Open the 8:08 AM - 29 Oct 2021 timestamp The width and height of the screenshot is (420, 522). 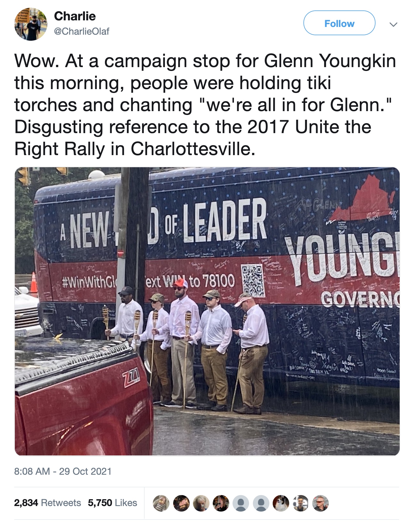coord(63,471)
